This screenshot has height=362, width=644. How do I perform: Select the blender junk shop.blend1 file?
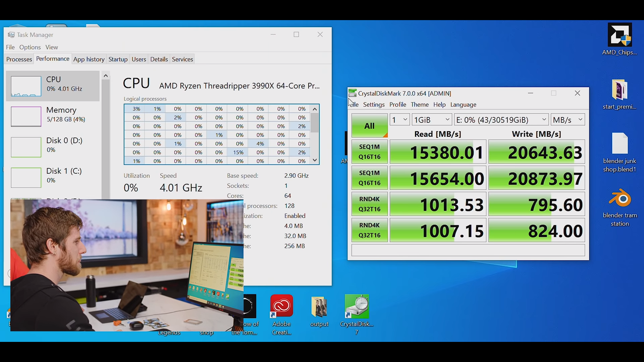620,144
